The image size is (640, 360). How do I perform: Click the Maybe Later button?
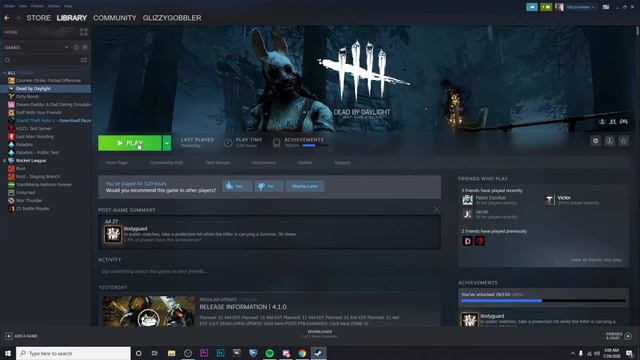pyautogui.click(x=305, y=186)
